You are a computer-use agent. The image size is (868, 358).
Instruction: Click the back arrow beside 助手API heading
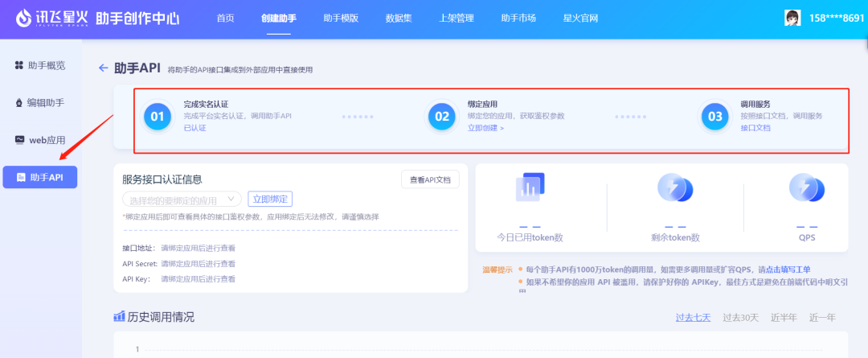pyautogui.click(x=103, y=68)
